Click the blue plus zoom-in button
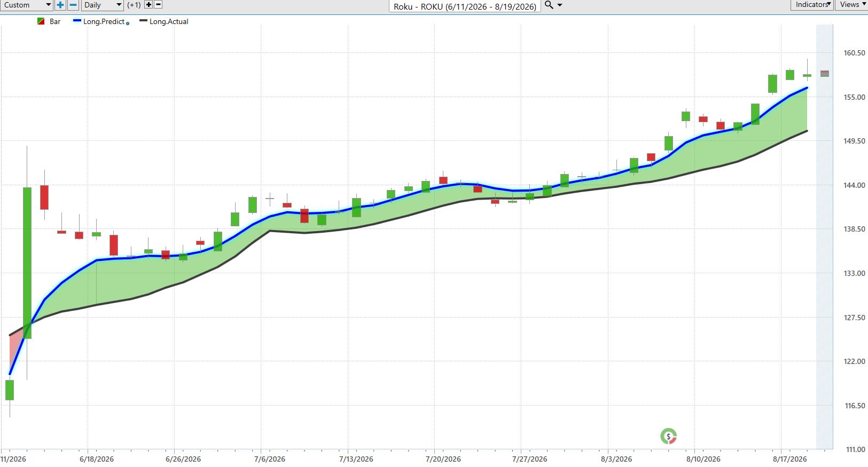 point(60,5)
